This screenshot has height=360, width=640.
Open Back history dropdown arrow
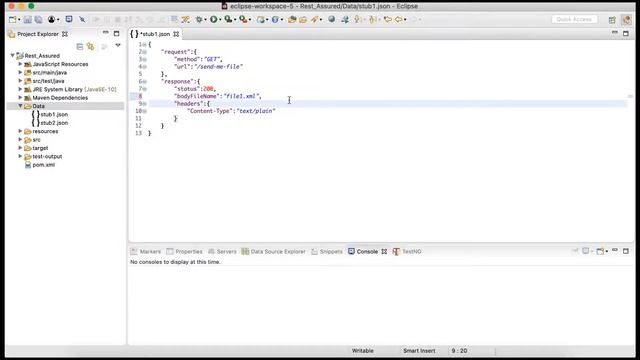[405, 20]
